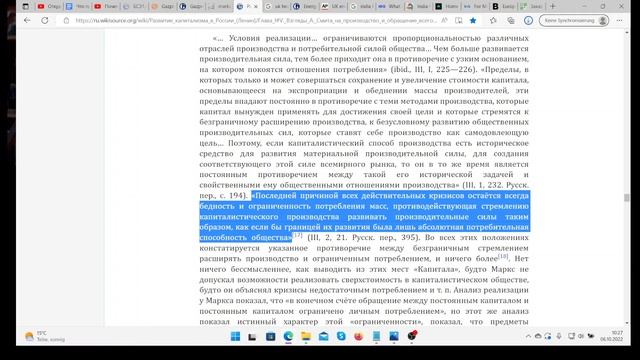640x360 pixels.
Task: Open the Favorites list icon
Action: (493, 20)
